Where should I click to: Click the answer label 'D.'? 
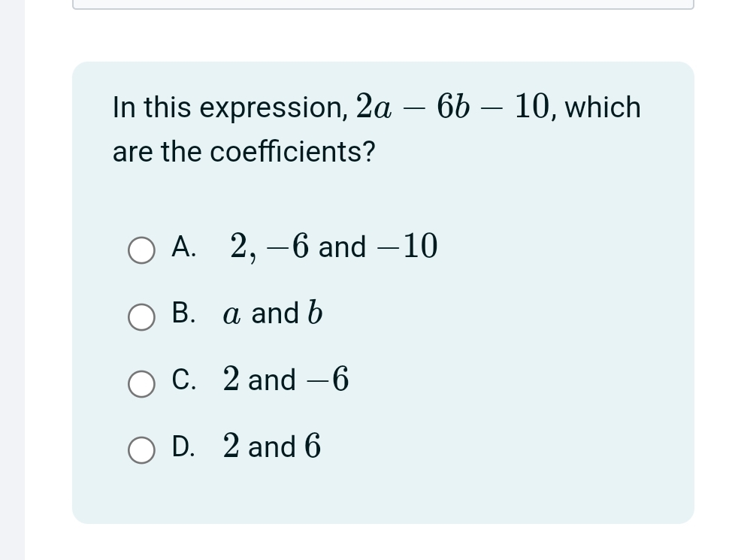[x=184, y=447]
